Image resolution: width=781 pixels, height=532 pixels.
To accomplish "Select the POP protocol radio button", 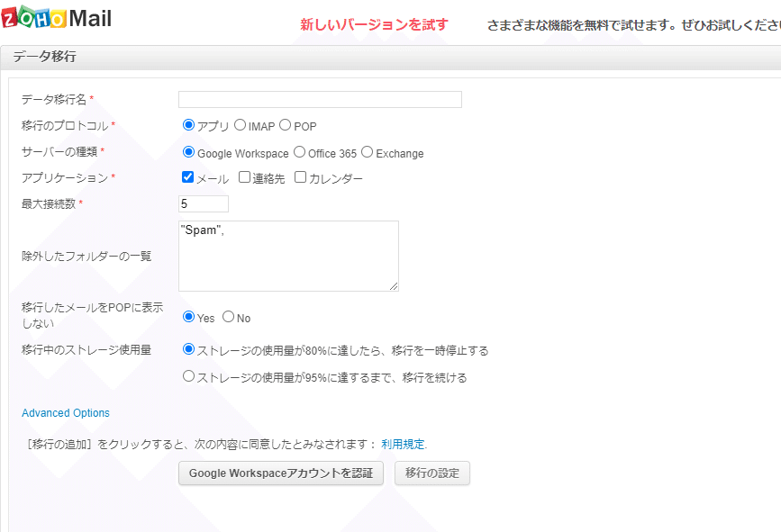I will (x=285, y=125).
